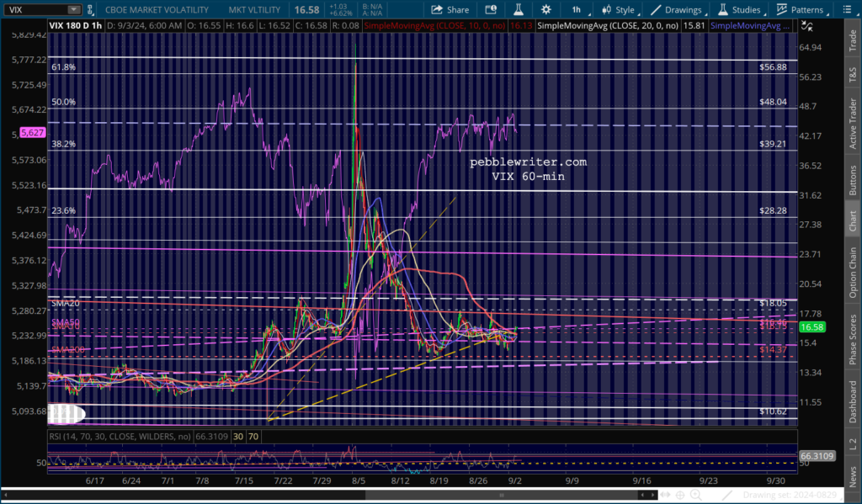Toggle the Phase Scores side panel
This screenshot has width=862, height=504.
point(852,339)
